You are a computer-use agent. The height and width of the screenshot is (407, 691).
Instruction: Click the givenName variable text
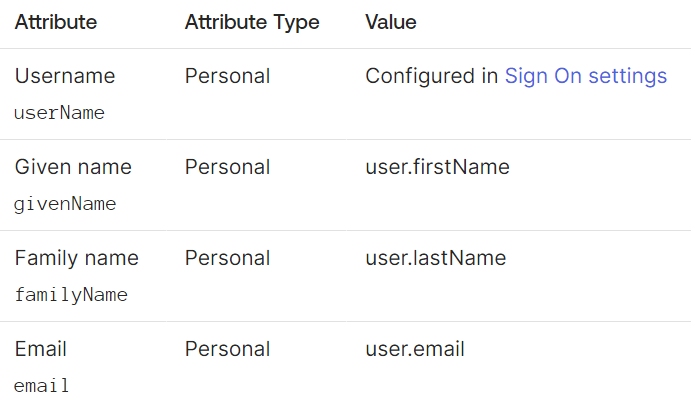pyautogui.click(x=65, y=204)
